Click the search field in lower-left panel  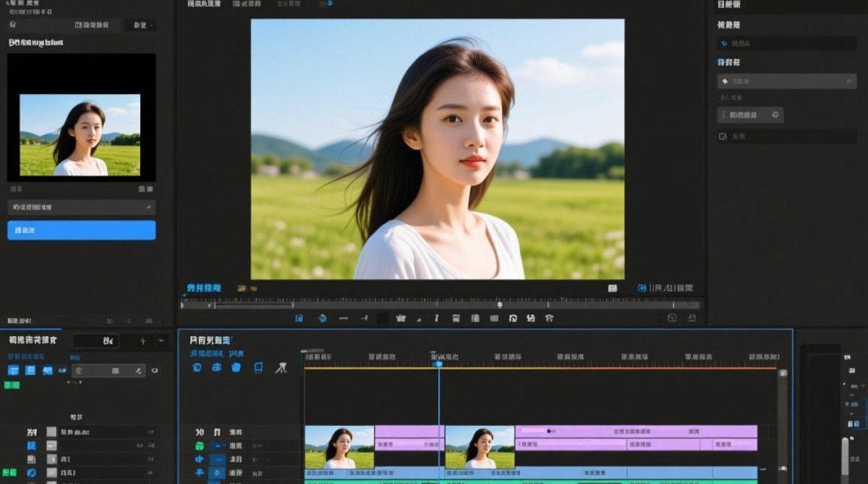[108, 370]
